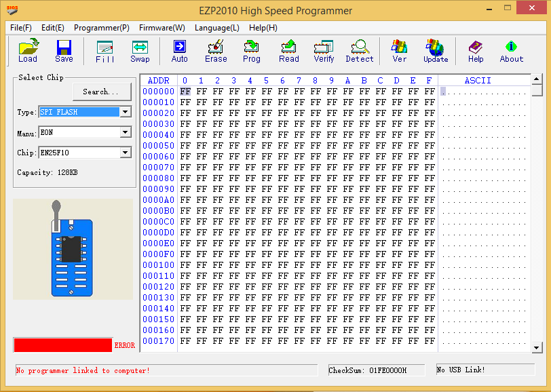Click the last FF byte in row 000170
551x392 pixels.
pos(430,341)
